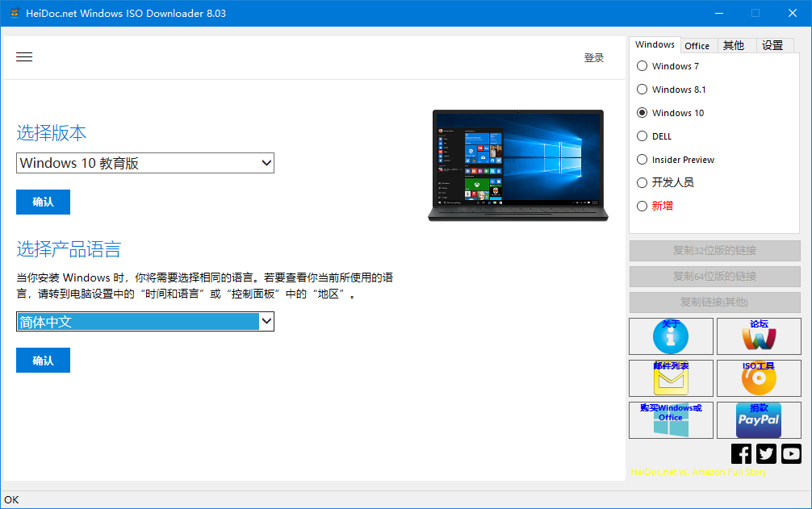
Task: Open the Twitter icon
Action: coord(765,453)
